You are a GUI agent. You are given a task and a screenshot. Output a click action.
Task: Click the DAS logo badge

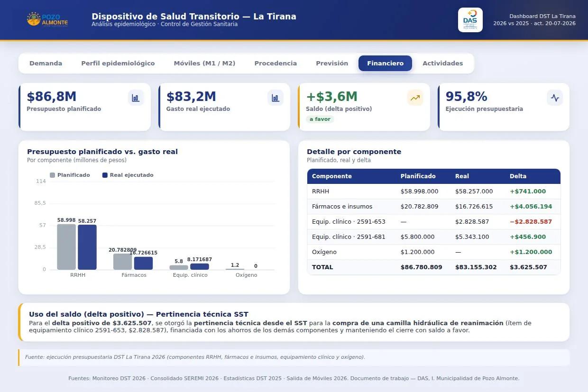(x=470, y=20)
